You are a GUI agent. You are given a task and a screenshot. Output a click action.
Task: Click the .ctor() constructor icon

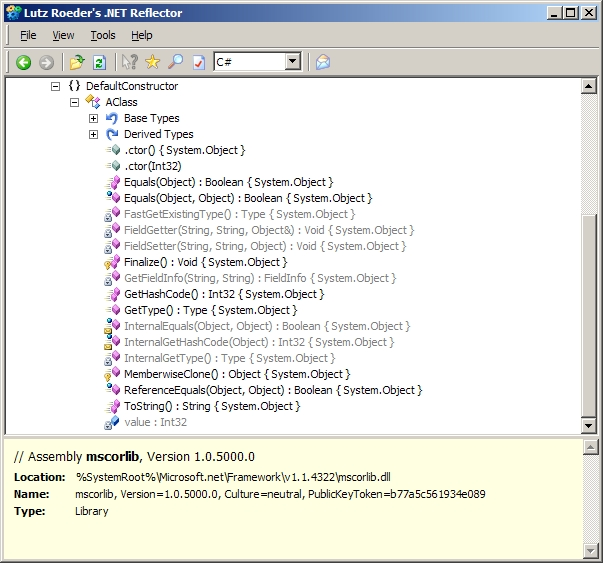coord(113,150)
